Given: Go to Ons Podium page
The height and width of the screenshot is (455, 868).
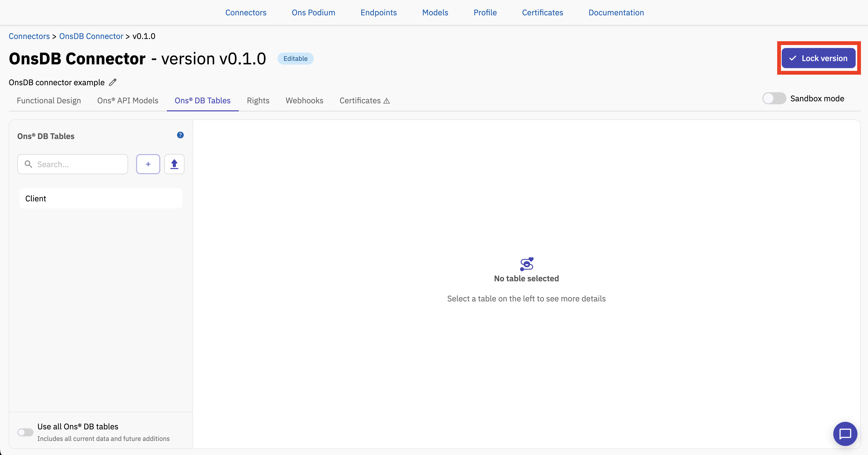Looking at the screenshot, I should pos(313,13).
